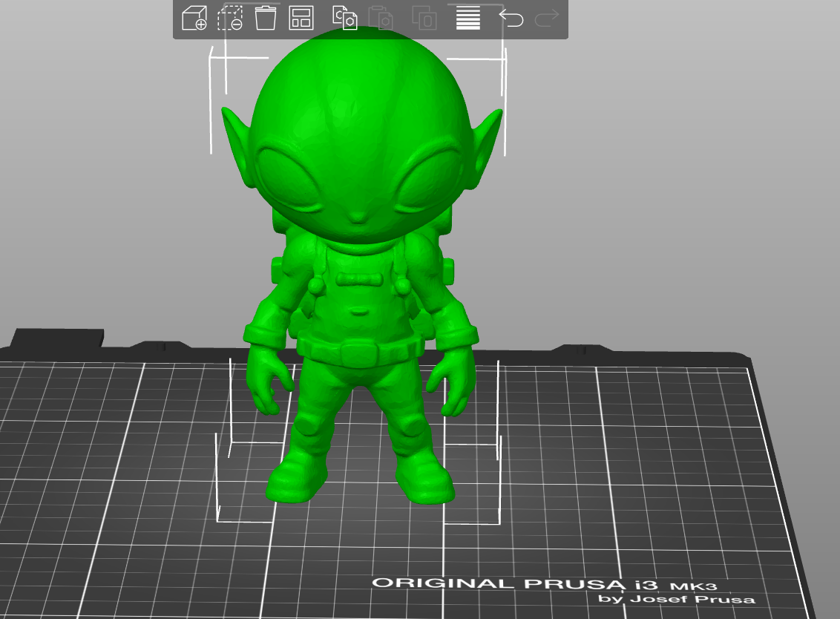The height and width of the screenshot is (619, 840).
Task: Arrange objects on the bed
Action: [301, 18]
